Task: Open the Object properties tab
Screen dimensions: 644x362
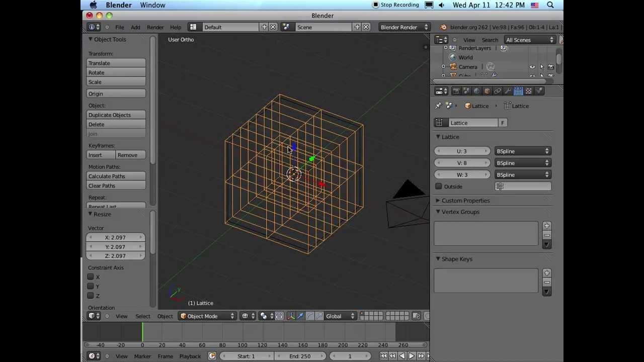Action: tap(487, 91)
